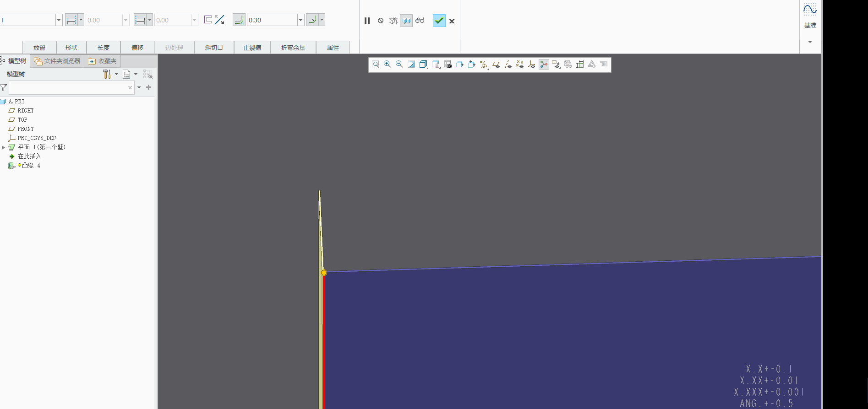Click the Zoom Out magnifier icon

coord(399,65)
